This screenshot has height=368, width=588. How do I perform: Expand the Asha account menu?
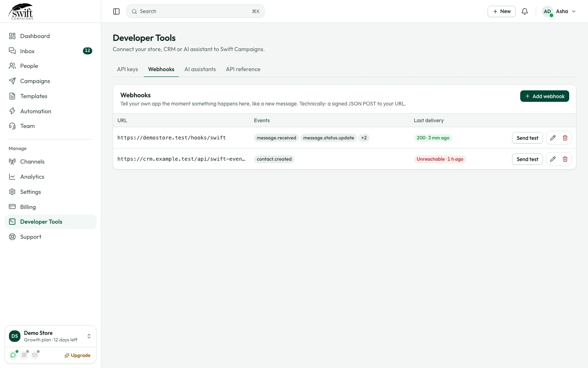coord(559,11)
